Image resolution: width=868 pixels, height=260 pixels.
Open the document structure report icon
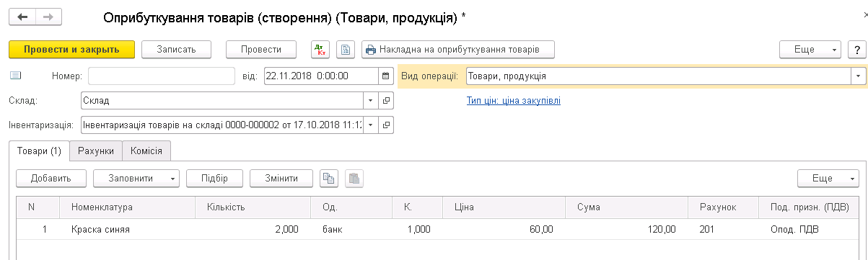click(346, 50)
